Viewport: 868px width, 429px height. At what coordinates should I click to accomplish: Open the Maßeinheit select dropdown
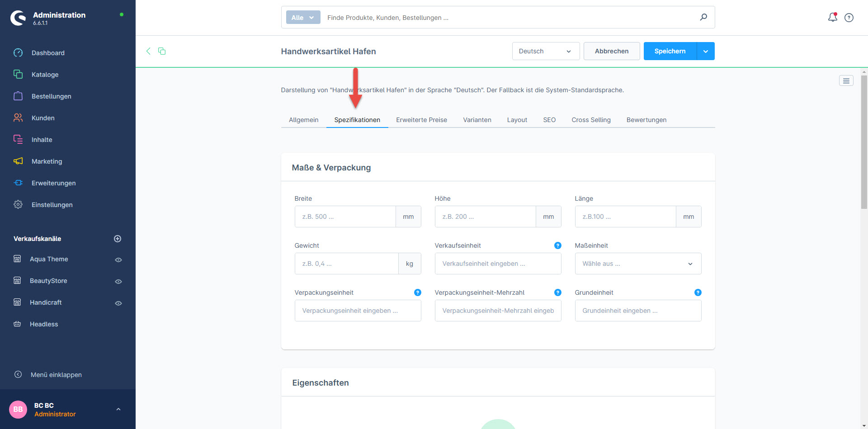click(637, 264)
